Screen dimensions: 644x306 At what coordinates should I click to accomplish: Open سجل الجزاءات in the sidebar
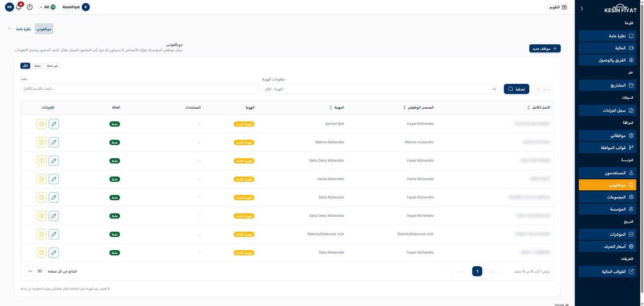click(607, 110)
